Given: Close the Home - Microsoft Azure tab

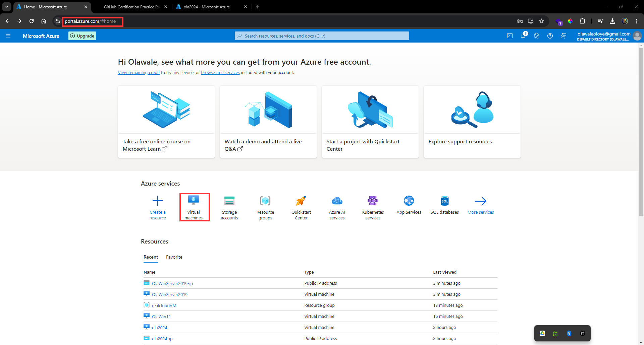Looking at the screenshot, I should (86, 7).
